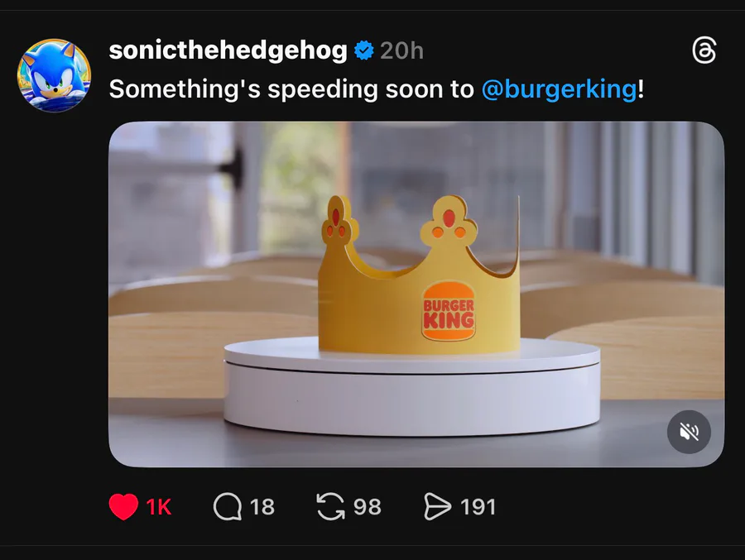Click the blue verified badge
Screen dimensions: 745x560
click(363, 51)
